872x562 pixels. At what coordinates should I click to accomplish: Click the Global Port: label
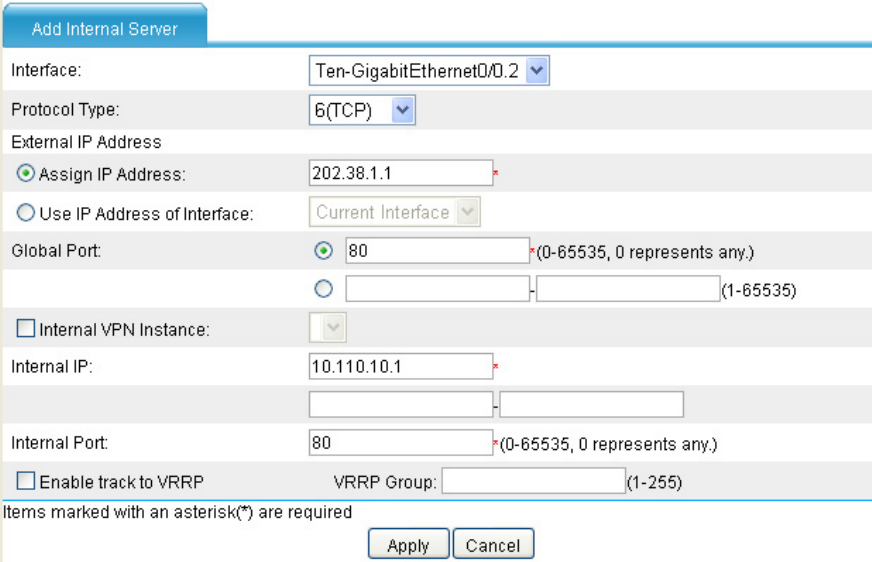click(56, 251)
